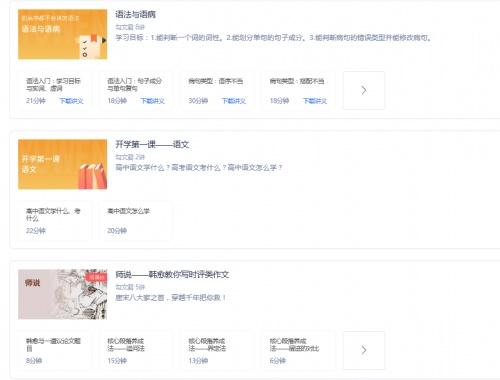Show more 语法与语病 lessons with the arrow
The height and width of the screenshot is (380, 500).
click(364, 90)
